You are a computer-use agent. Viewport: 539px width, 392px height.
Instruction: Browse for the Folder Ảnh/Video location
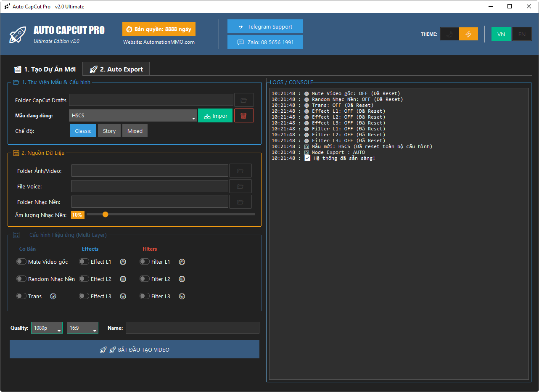click(240, 171)
